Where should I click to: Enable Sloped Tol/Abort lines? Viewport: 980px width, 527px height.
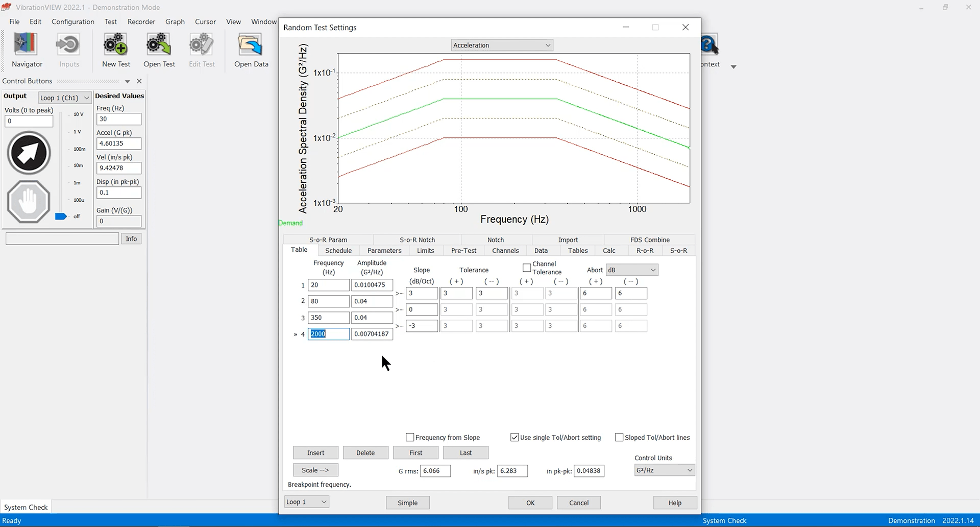click(x=619, y=437)
